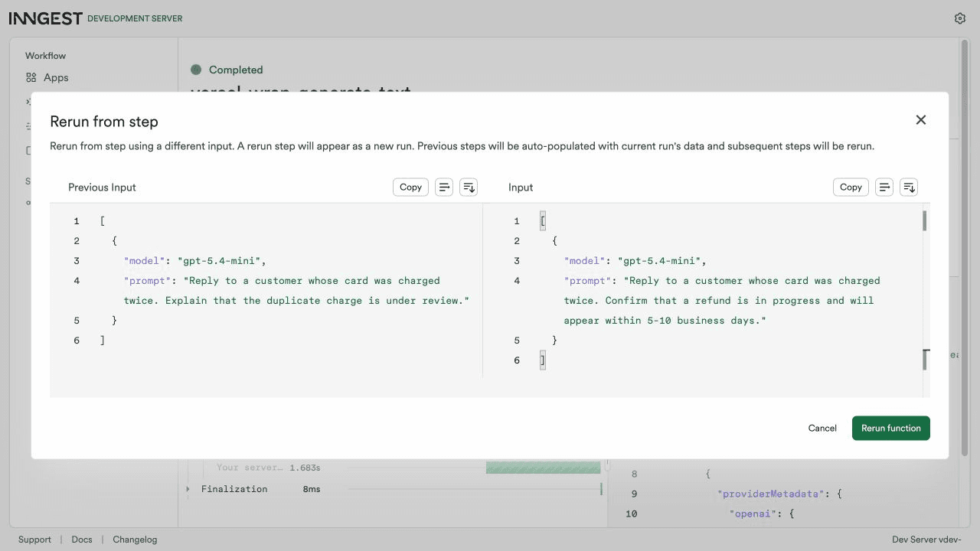This screenshot has height=551, width=980.
Task: Click the page scrollbar behind the dialog
Action: [x=964, y=249]
